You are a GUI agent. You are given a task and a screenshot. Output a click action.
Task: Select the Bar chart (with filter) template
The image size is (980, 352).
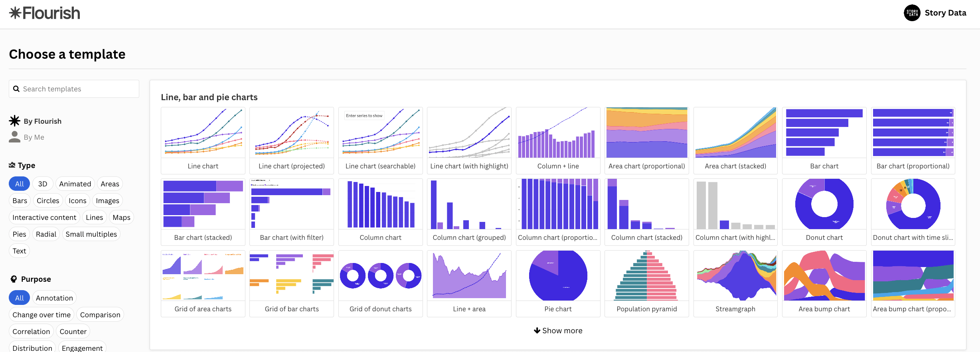292,212
